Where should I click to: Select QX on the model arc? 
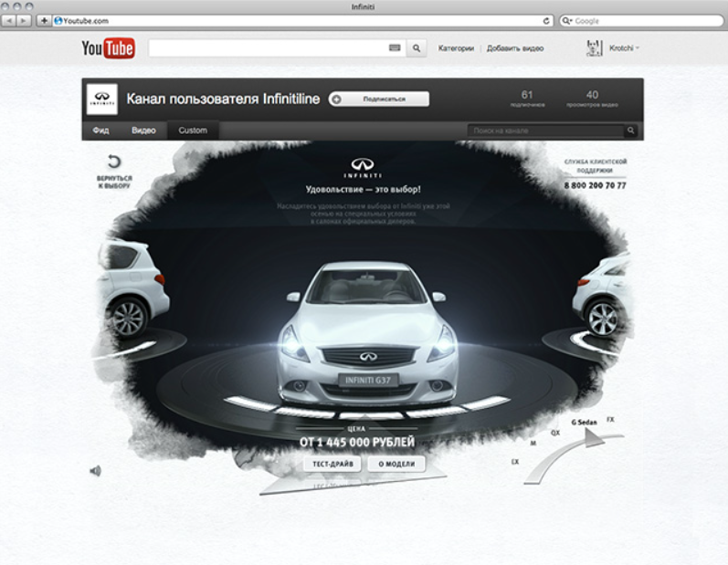555,433
